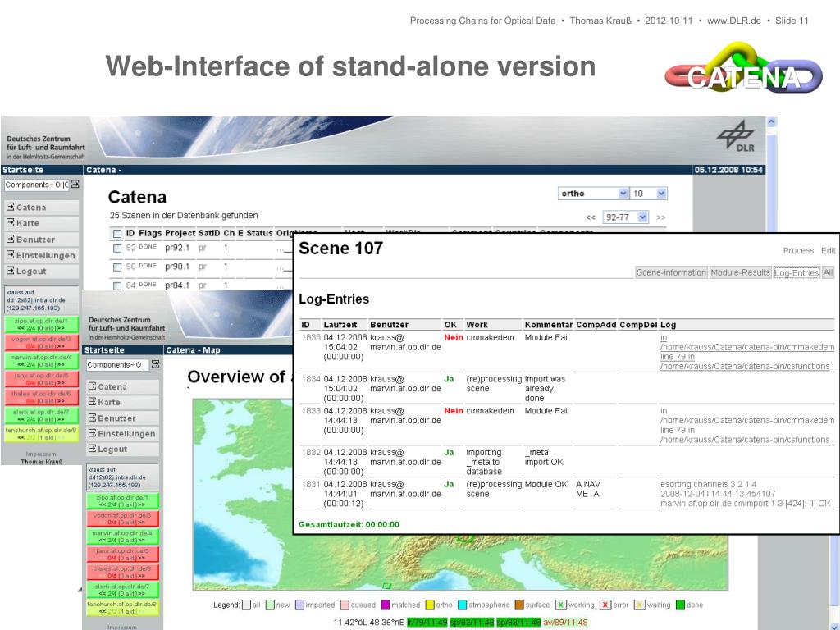The height and width of the screenshot is (630, 840).
Task: Toggle the 'error' legend box
Action: click(x=605, y=605)
